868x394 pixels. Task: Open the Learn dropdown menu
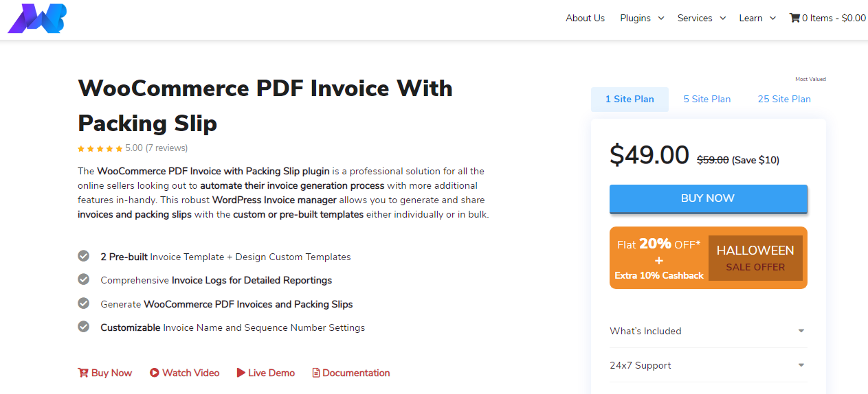[x=757, y=18]
